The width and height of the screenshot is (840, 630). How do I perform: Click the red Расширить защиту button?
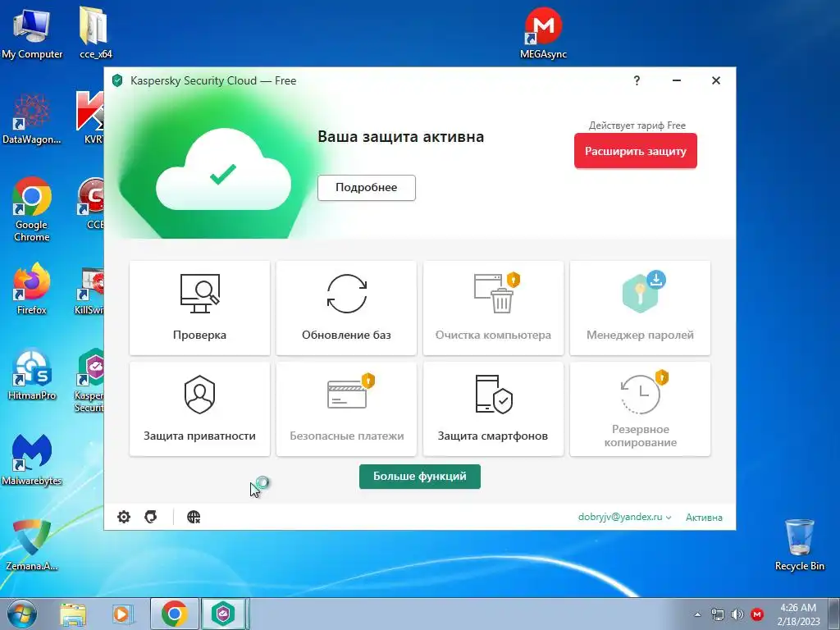coord(636,151)
